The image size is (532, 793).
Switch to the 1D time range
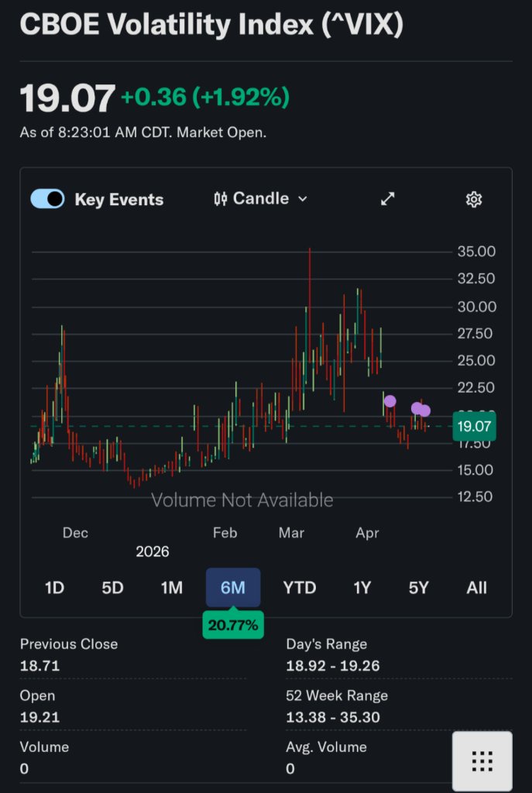click(x=54, y=588)
